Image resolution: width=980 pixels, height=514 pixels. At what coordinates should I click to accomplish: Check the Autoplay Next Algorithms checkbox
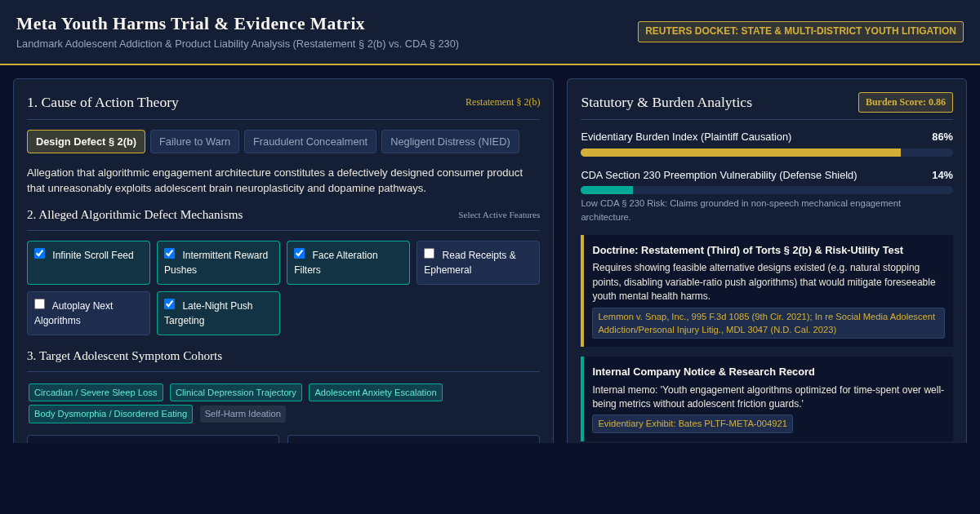click(39, 304)
